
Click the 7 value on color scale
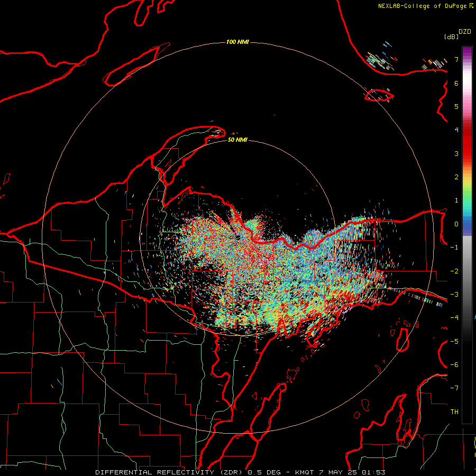456,59
